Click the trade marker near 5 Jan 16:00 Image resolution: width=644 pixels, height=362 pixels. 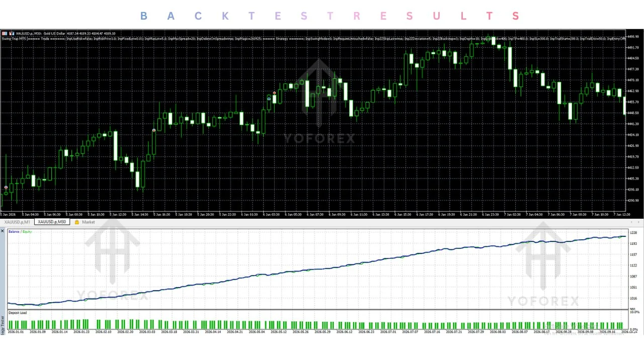pos(154,130)
